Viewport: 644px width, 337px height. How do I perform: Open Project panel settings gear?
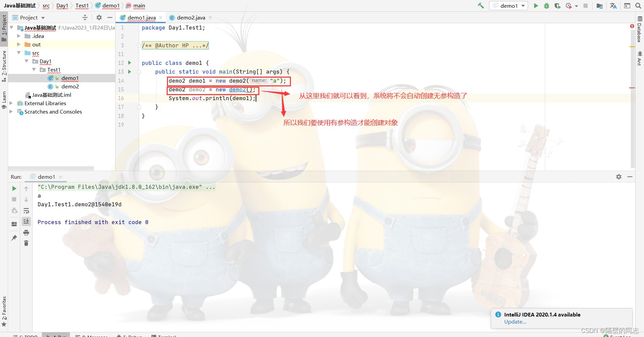click(x=99, y=17)
